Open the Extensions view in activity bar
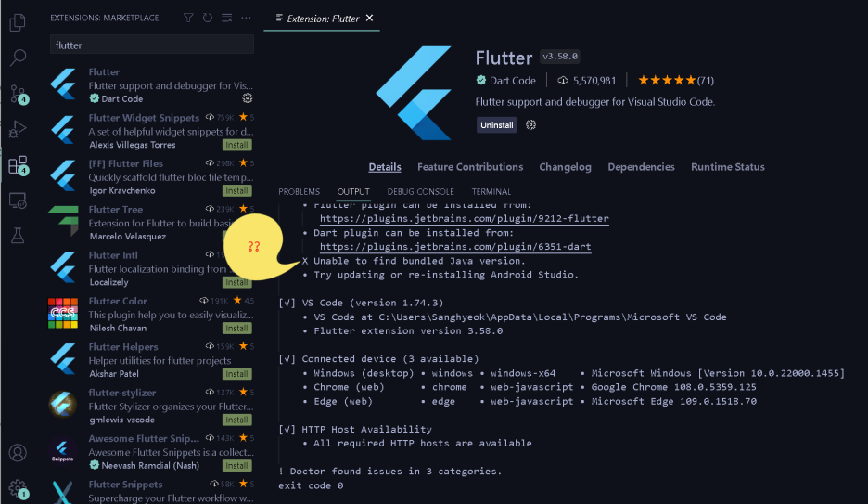The height and width of the screenshot is (504, 868). coord(19,165)
